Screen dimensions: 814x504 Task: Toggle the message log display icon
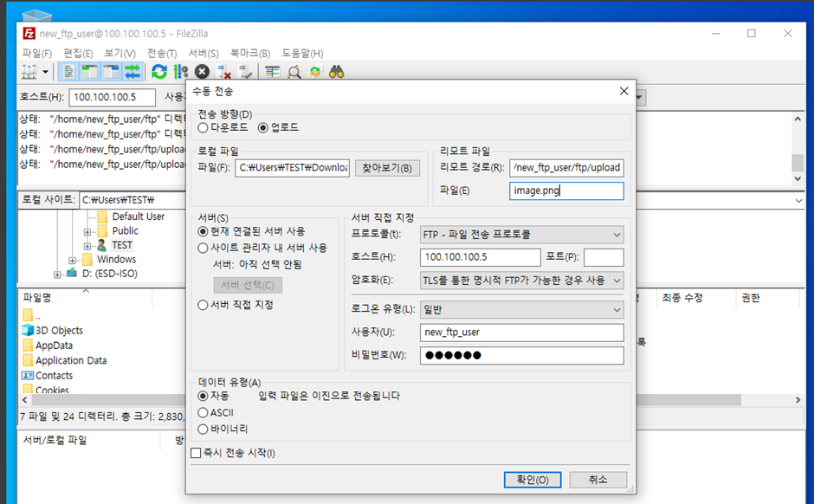(68, 72)
